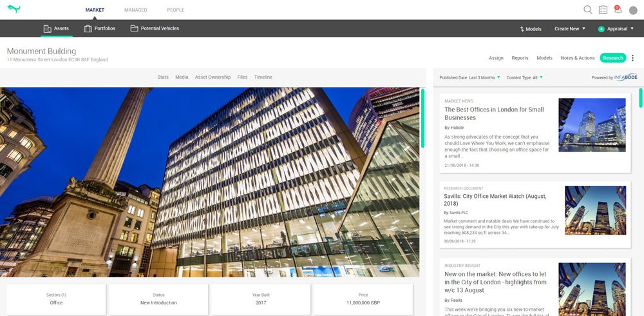Switch to the MANAGED tab

[x=135, y=10]
